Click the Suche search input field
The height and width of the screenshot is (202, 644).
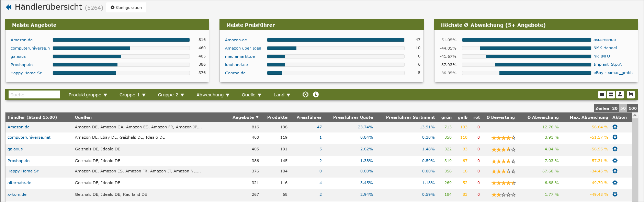point(34,95)
